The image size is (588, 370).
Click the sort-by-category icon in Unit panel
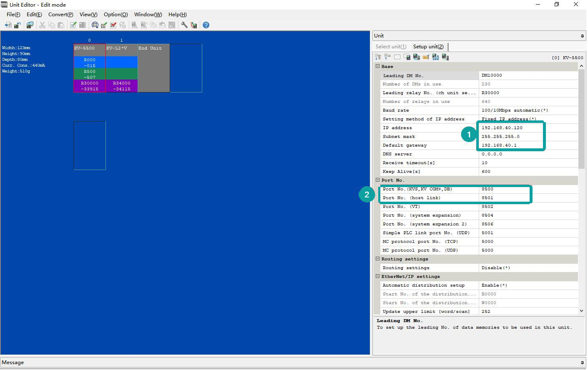378,57
